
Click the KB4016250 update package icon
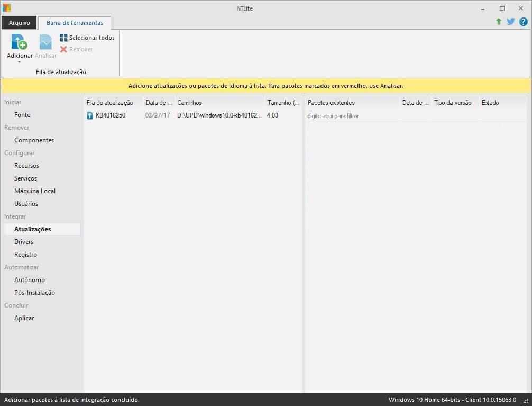90,115
